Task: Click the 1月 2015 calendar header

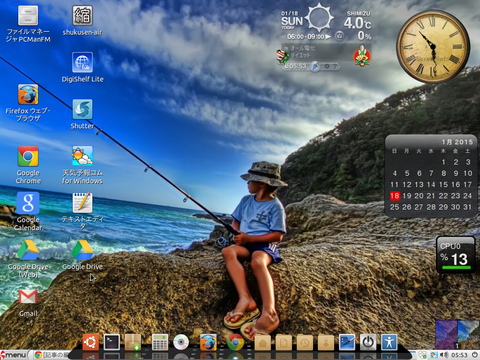Action: point(457,142)
